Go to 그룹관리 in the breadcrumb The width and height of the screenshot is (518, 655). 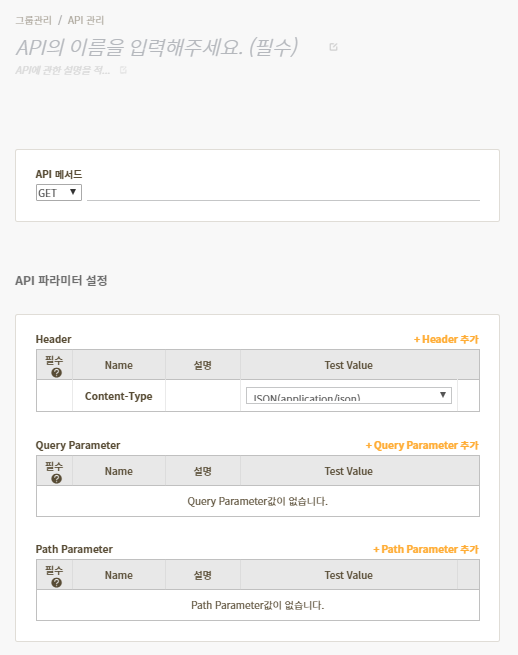pos(33,20)
